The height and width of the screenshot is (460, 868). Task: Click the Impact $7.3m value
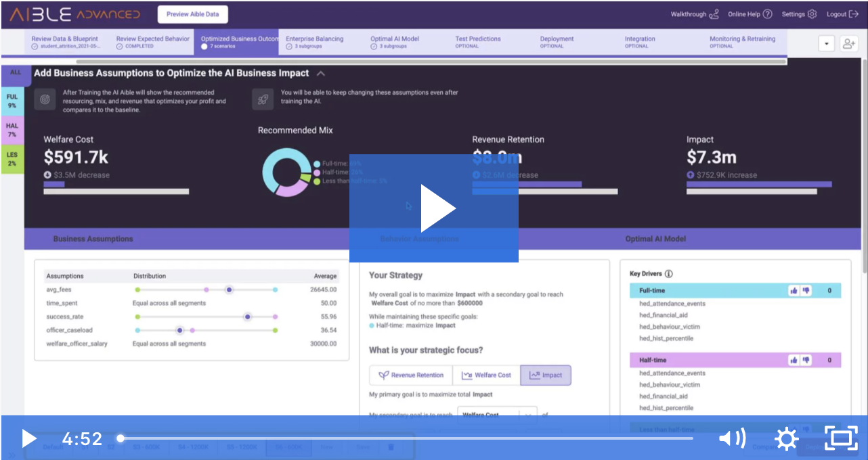(712, 158)
